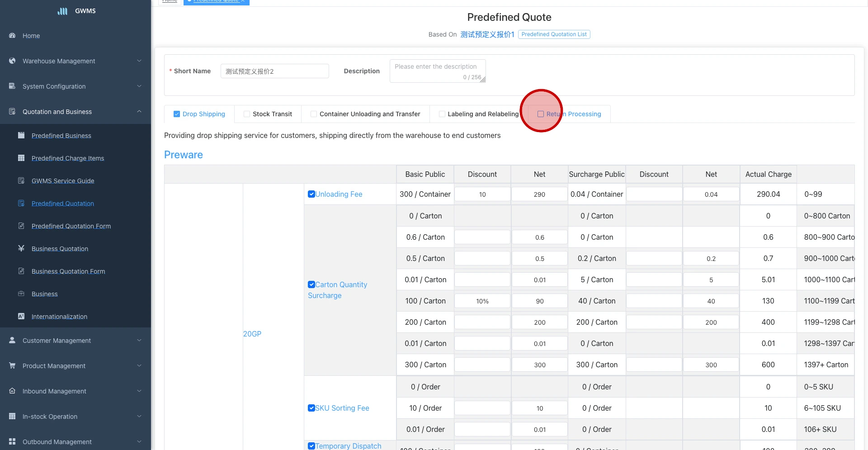
Task: Open the Unloading Fee link
Action: 339,194
